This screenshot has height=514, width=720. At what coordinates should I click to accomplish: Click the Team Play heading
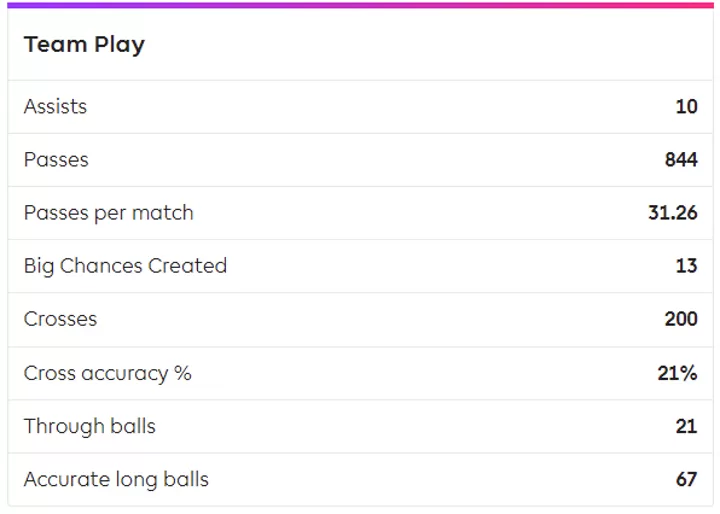coord(84,45)
